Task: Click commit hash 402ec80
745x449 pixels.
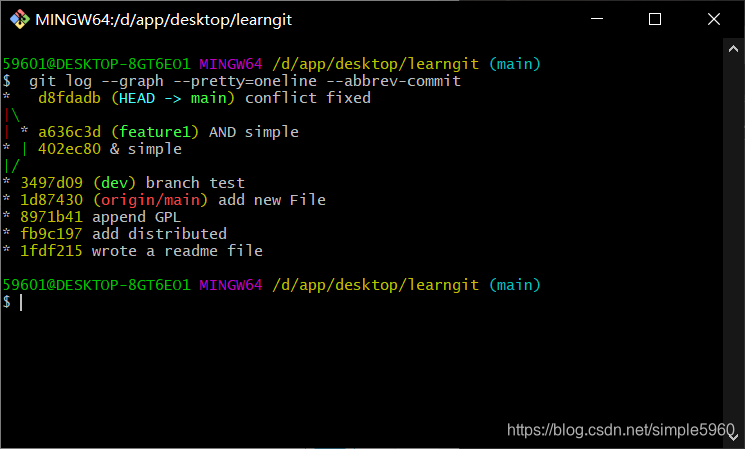Action: [69, 149]
